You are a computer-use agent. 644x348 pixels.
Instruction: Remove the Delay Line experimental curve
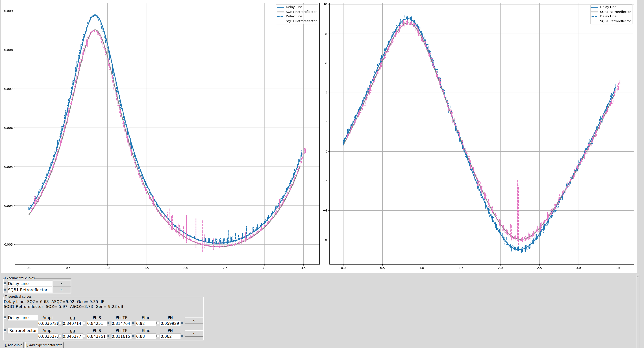61,283
